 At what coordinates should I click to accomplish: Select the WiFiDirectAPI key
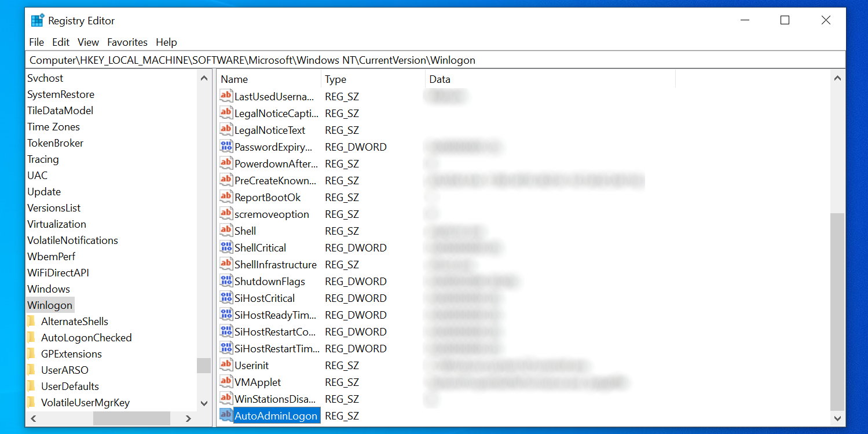[58, 273]
